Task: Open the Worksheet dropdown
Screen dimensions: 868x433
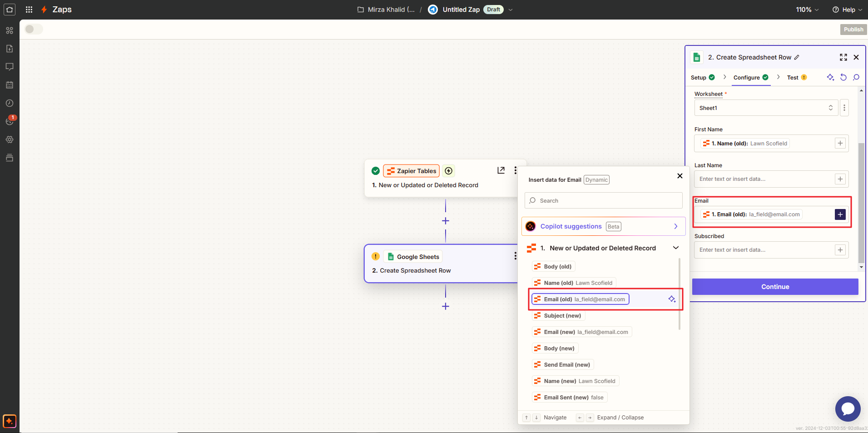Action: click(766, 108)
